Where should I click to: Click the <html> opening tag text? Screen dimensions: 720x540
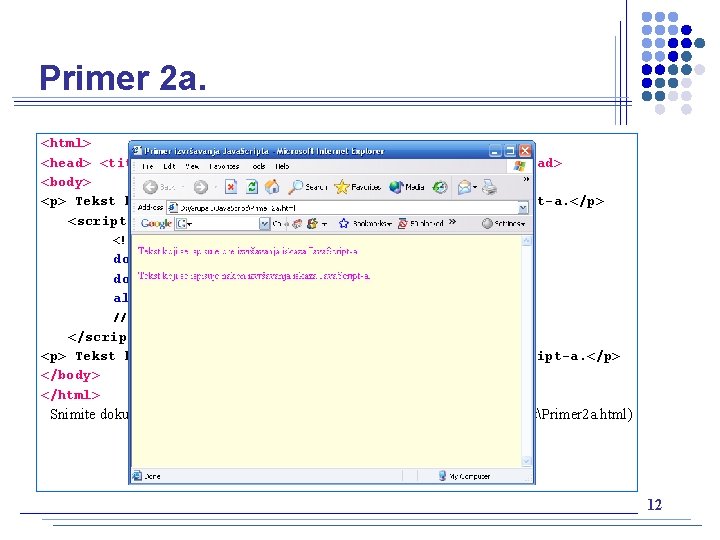66,143
